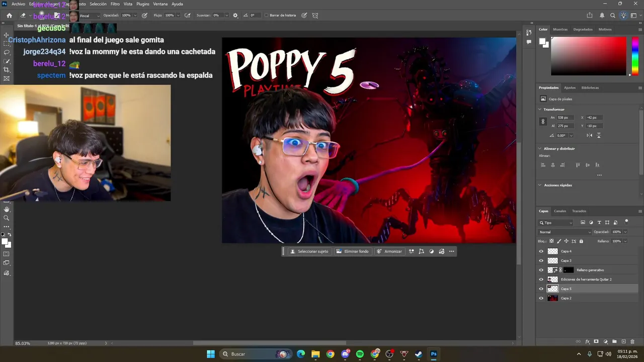The height and width of the screenshot is (362, 644).
Task: Hide Relleno generativo layer visibility
Action: tap(541, 270)
